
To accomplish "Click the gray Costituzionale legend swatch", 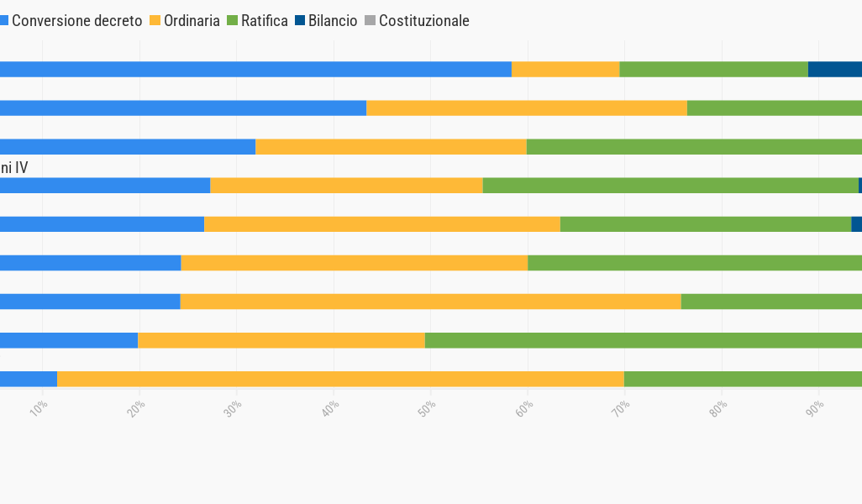I will click(370, 21).
